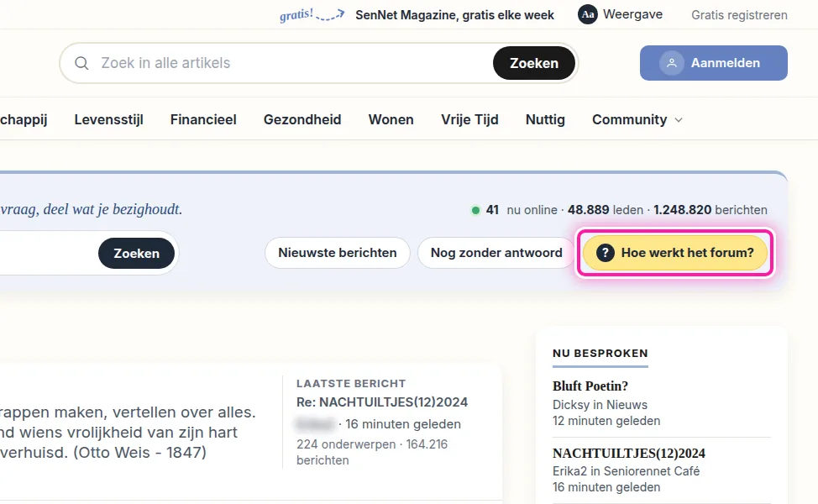This screenshot has width=818, height=504.
Task: Open the Re: NACHTUILTJES(12)2024 latest post
Action: coord(382,402)
